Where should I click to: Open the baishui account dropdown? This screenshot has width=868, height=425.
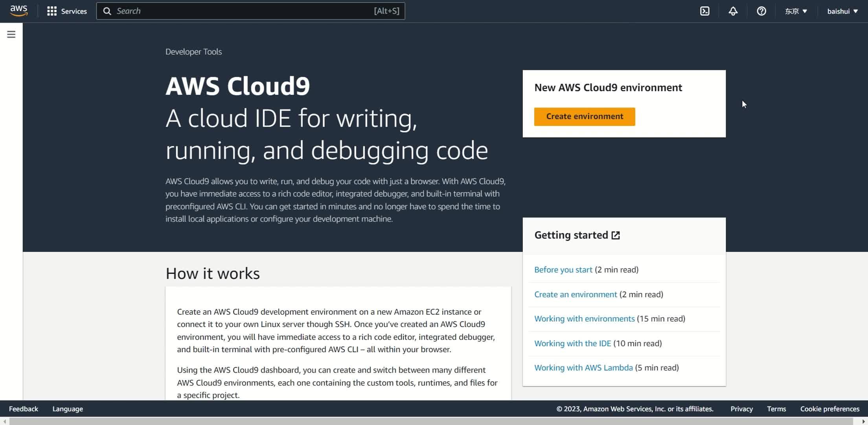pos(842,11)
